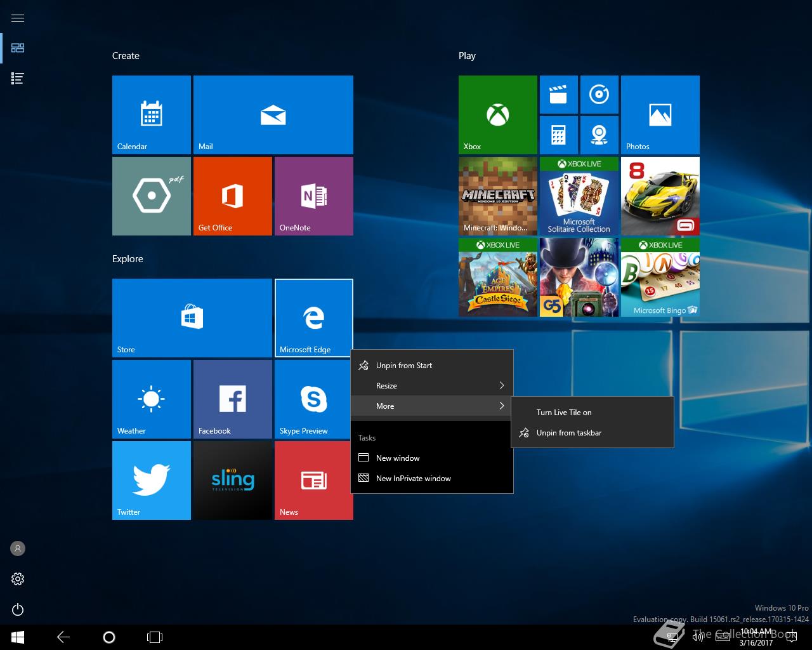Click the Windows Start button
812x650 pixels.
click(x=18, y=637)
